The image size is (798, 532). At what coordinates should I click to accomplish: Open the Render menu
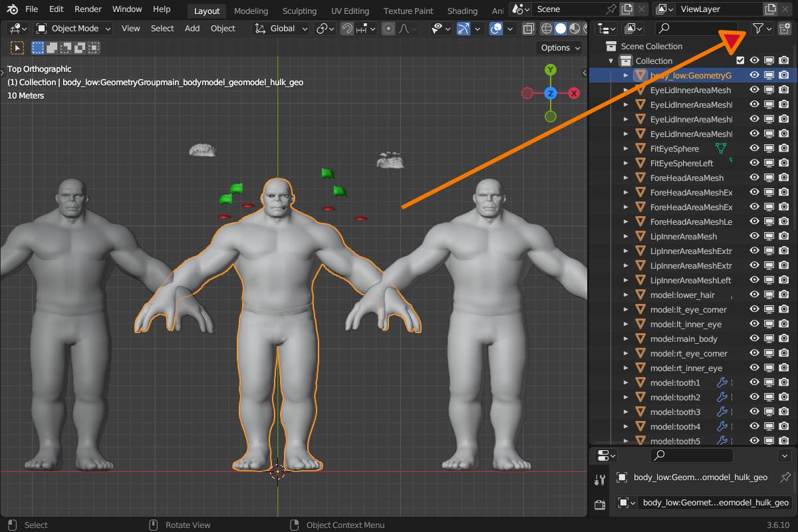[88, 9]
